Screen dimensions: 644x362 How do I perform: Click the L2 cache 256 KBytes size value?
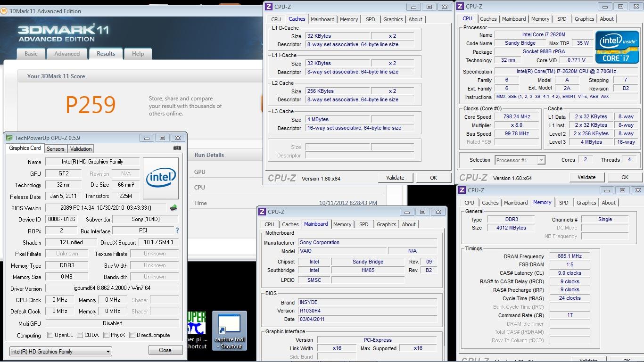click(337, 91)
